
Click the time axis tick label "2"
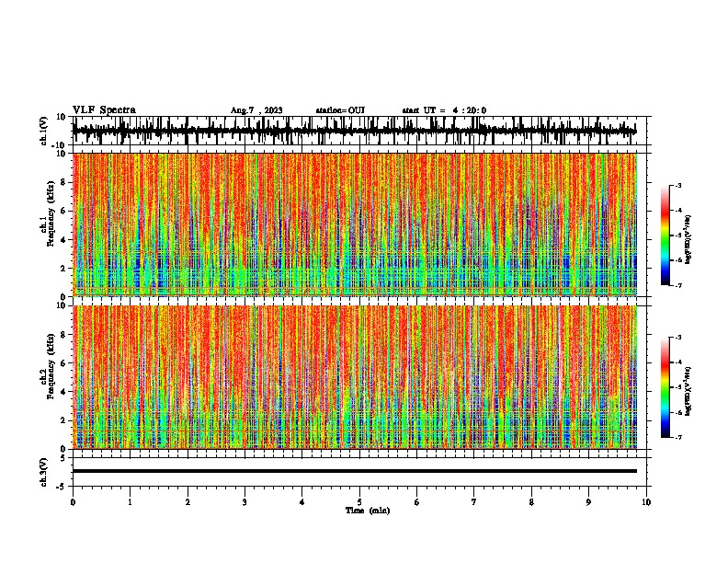pyautogui.click(x=188, y=502)
